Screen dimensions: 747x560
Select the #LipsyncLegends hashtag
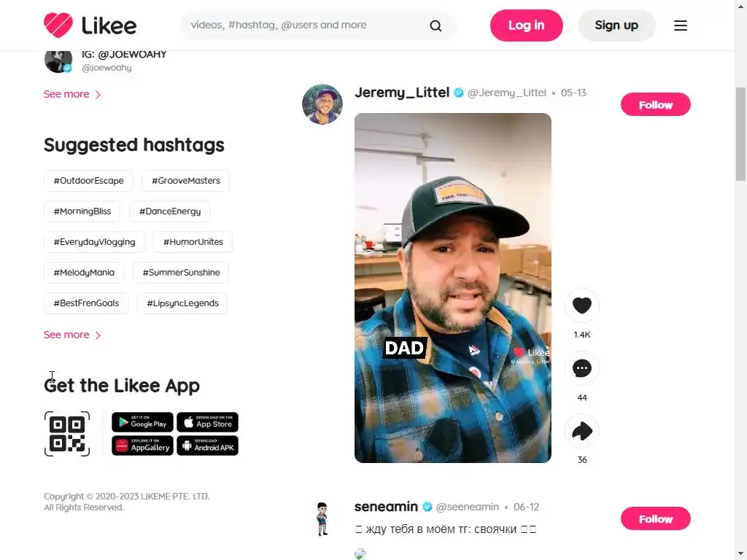(x=182, y=303)
